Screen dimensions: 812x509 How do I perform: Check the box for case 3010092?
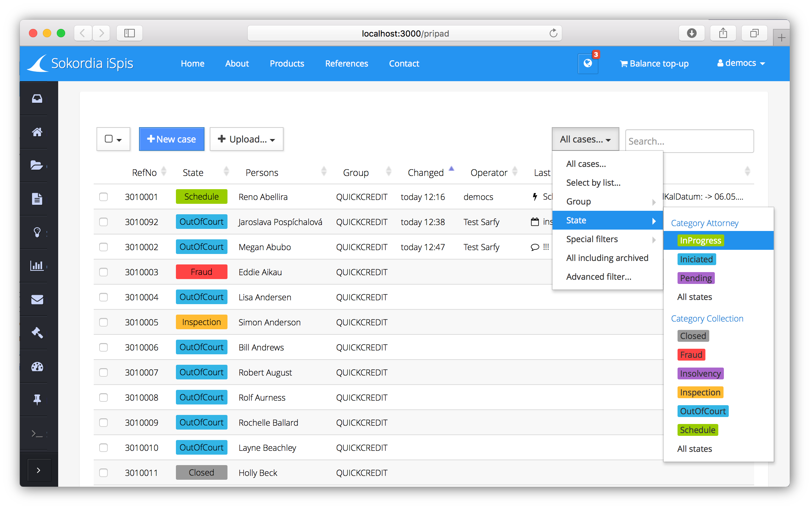[103, 222]
